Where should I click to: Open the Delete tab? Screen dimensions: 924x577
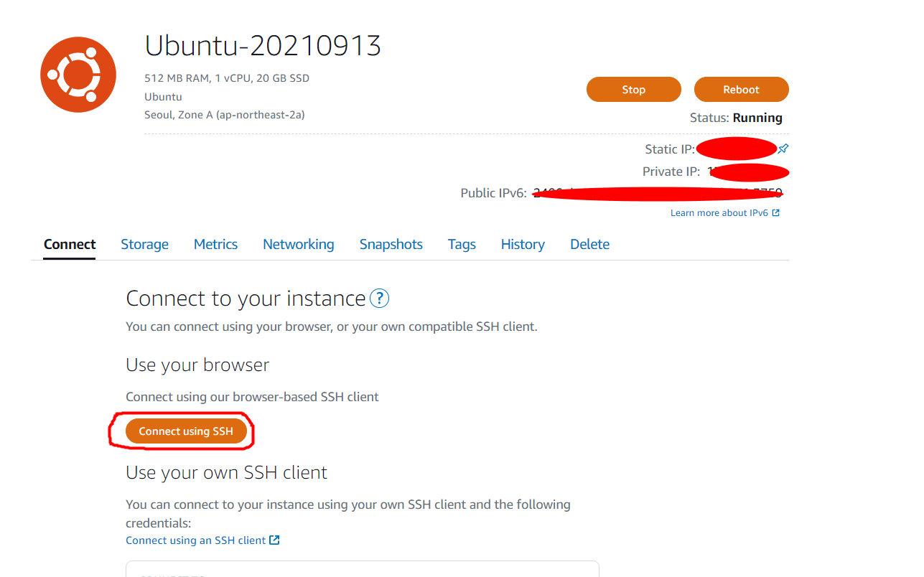(589, 244)
